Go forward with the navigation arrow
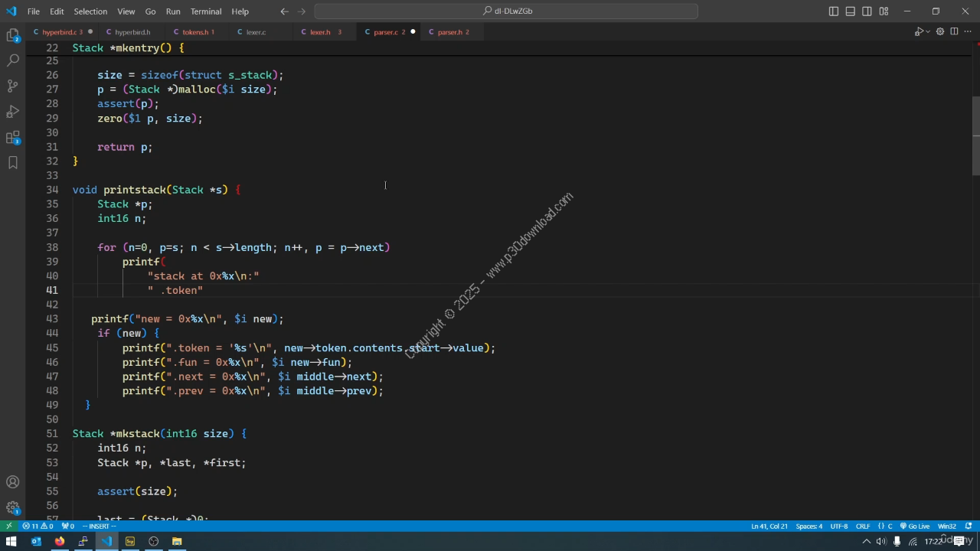Viewport: 980px width, 551px height. 302,11
